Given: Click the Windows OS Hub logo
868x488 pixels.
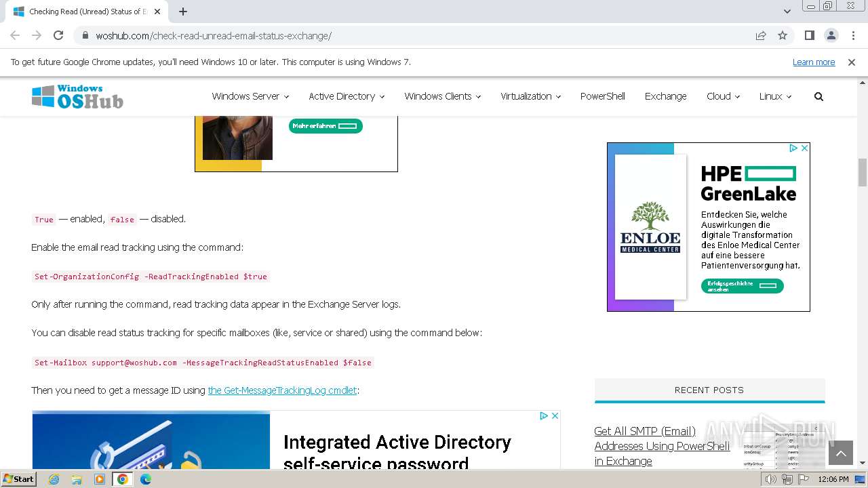Looking at the screenshot, I should [77, 96].
